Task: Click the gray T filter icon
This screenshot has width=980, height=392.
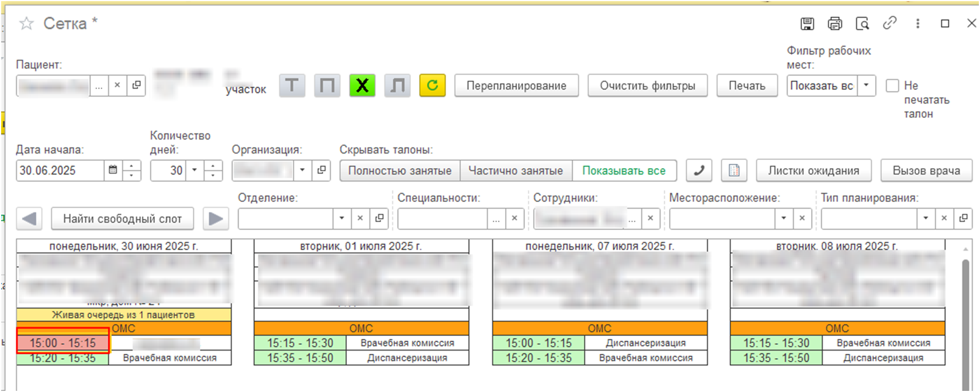Action: pyautogui.click(x=292, y=86)
